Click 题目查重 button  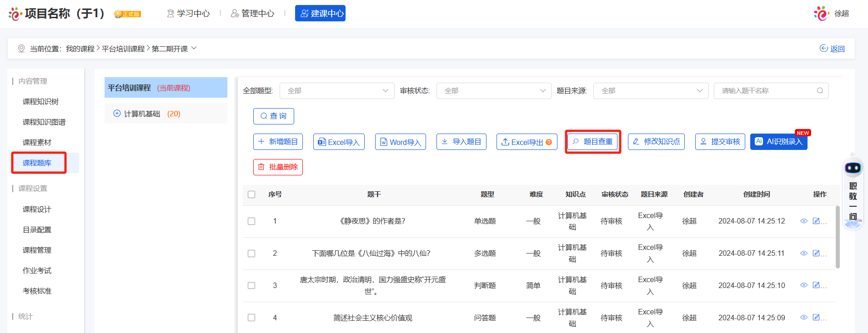593,142
